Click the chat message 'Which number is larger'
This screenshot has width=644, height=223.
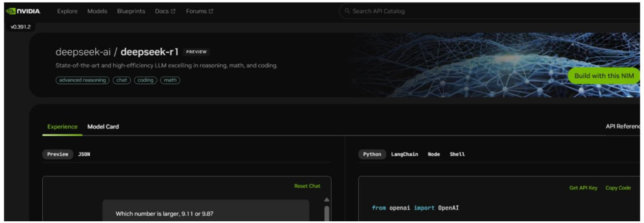164,214
